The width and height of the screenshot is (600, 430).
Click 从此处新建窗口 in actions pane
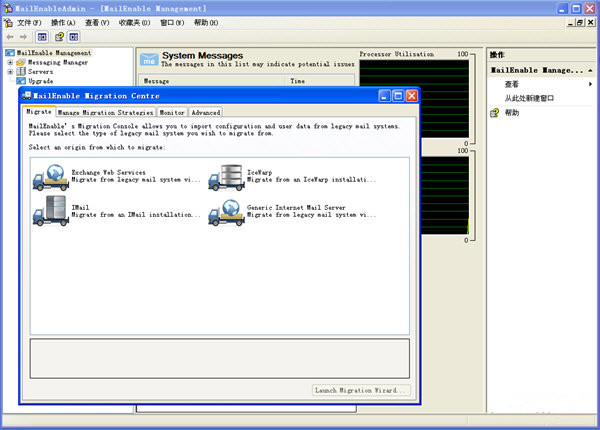[x=529, y=98]
